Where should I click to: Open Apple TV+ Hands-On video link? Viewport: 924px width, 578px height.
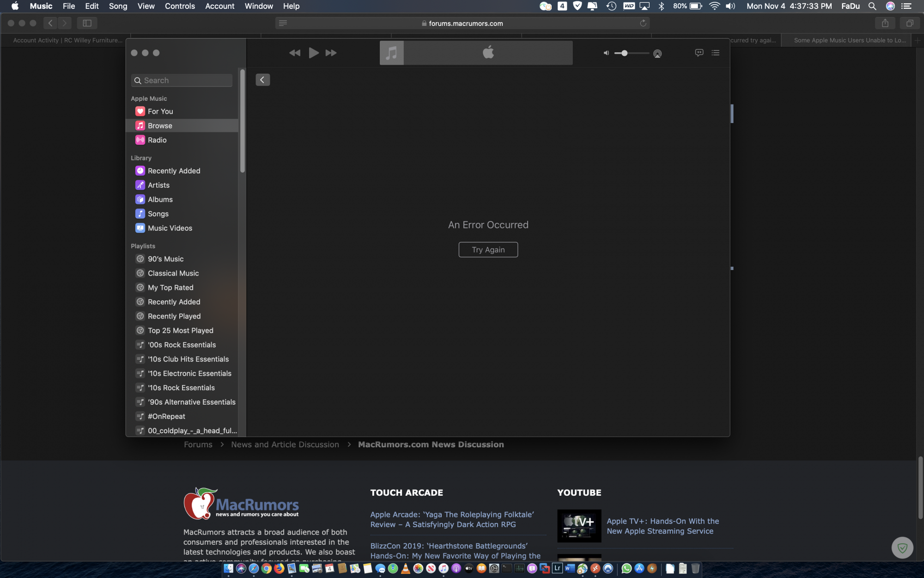[x=663, y=526]
